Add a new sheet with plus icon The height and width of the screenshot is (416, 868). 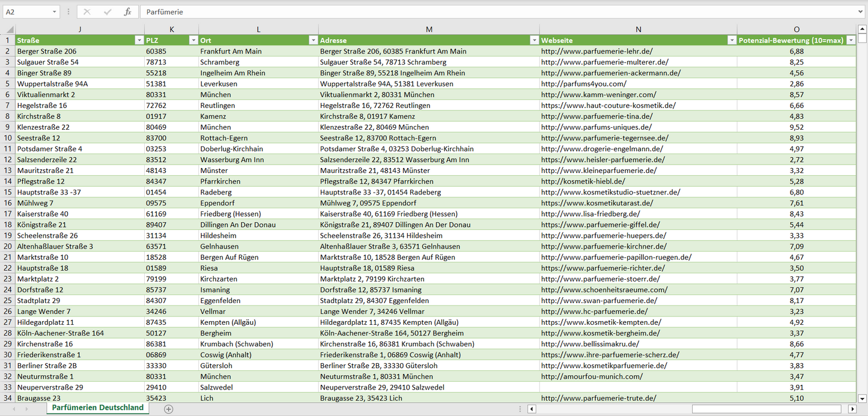(x=169, y=409)
